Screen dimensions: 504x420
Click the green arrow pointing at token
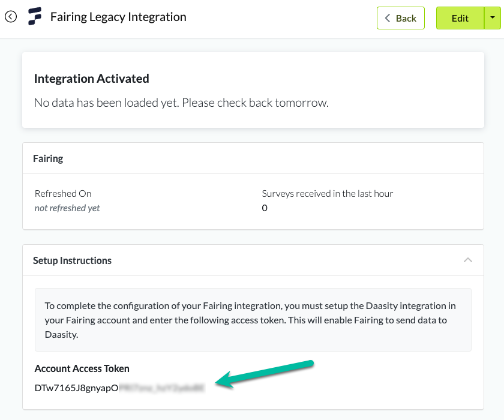[x=264, y=374]
